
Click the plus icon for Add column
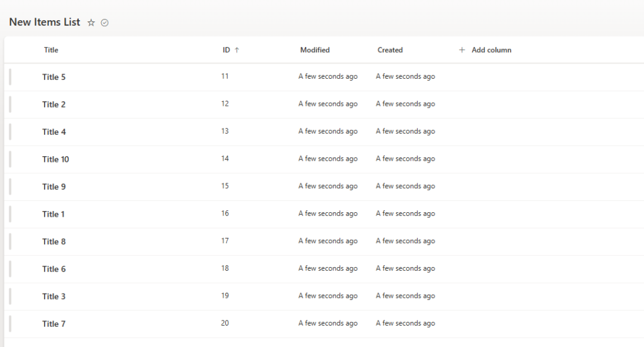[462, 50]
